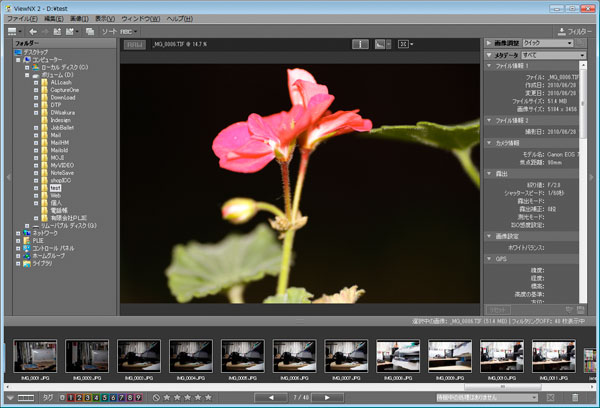600x408 pixels.
Task: Collapse the カメラ情報 section
Action: click(x=489, y=143)
